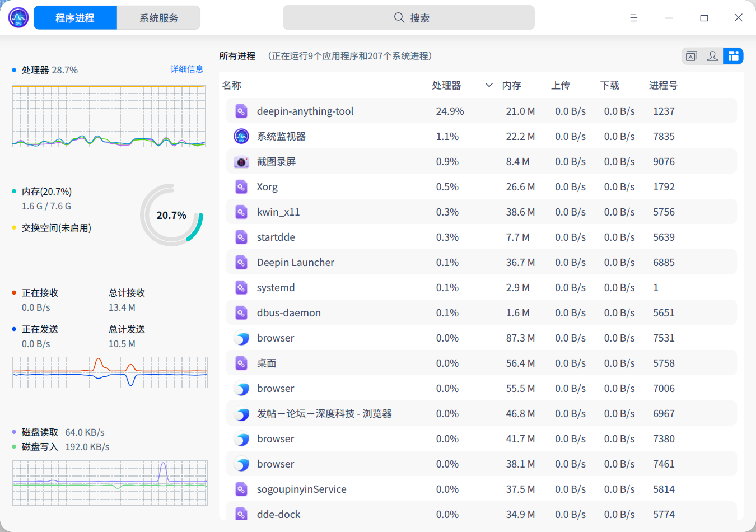Sort processes by 处理器 column header
The width and height of the screenshot is (756, 532).
pos(446,85)
